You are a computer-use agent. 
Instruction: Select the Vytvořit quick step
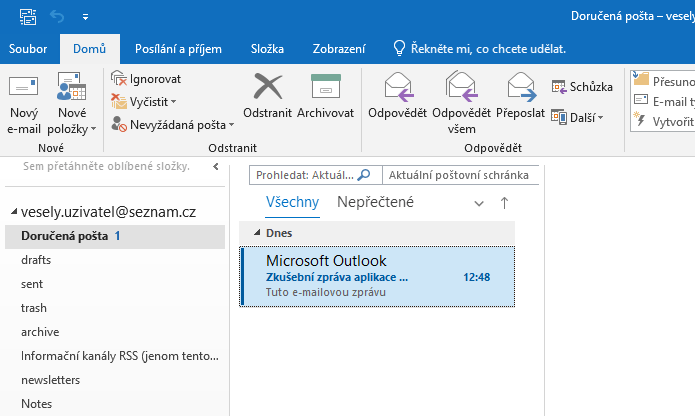663,121
